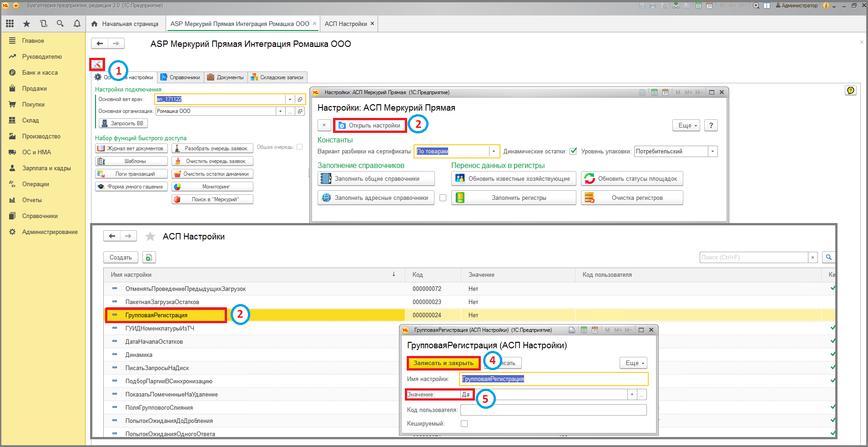This screenshot has height=447, width=868.
Task: Open Значение field dropdown arrow
Action: tap(632, 395)
